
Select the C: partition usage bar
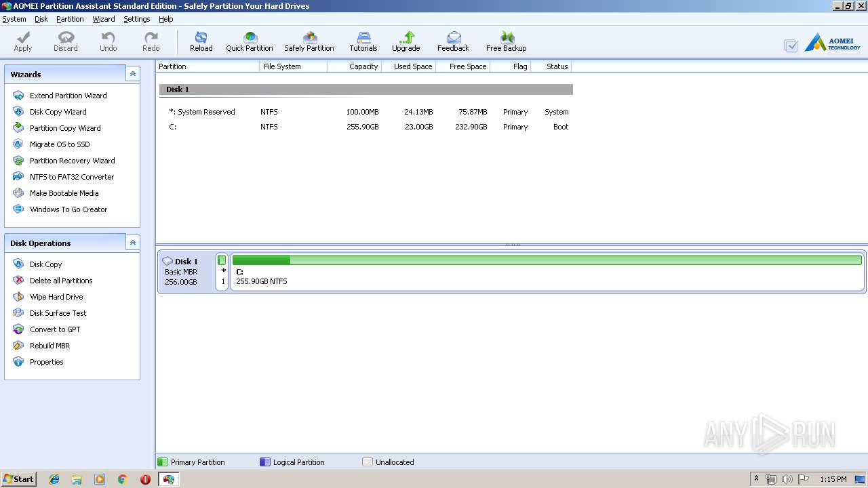(x=547, y=260)
